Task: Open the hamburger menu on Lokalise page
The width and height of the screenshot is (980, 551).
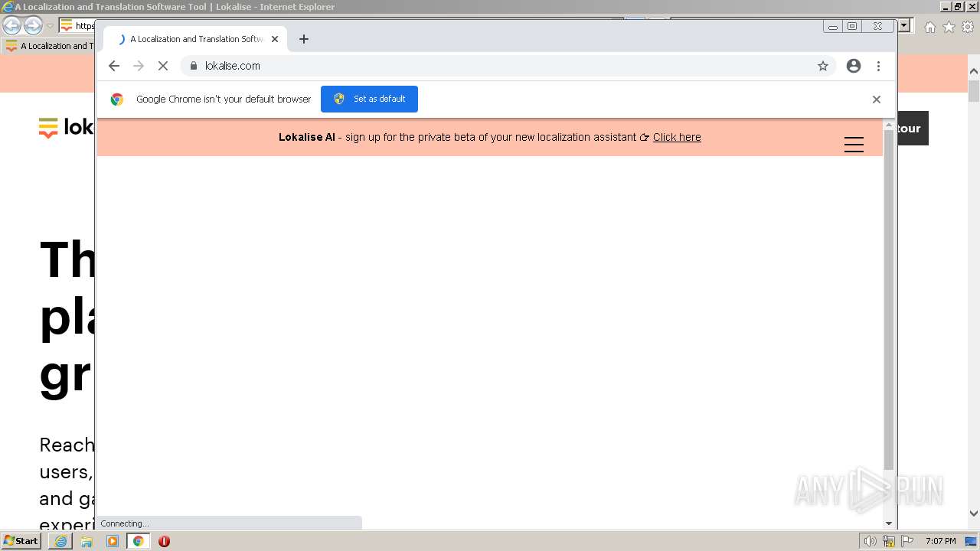Action: coord(854,145)
